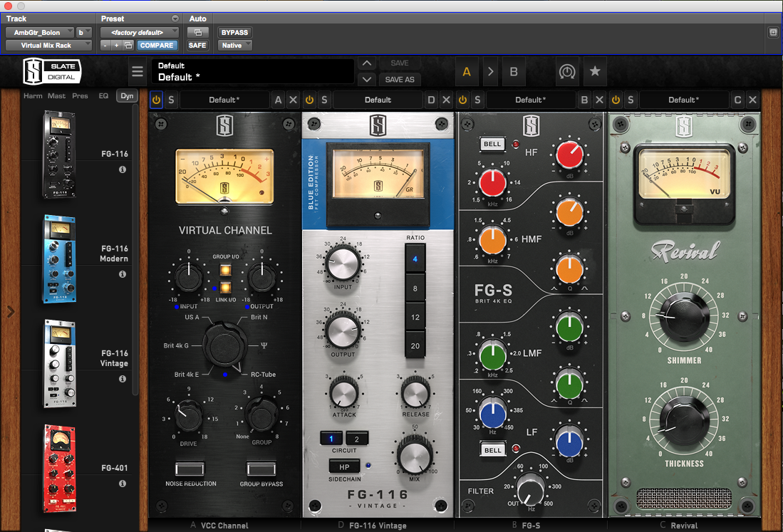The image size is (783, 532).
Task: Copy A to B with arrow button
Action: pos(490,72)
